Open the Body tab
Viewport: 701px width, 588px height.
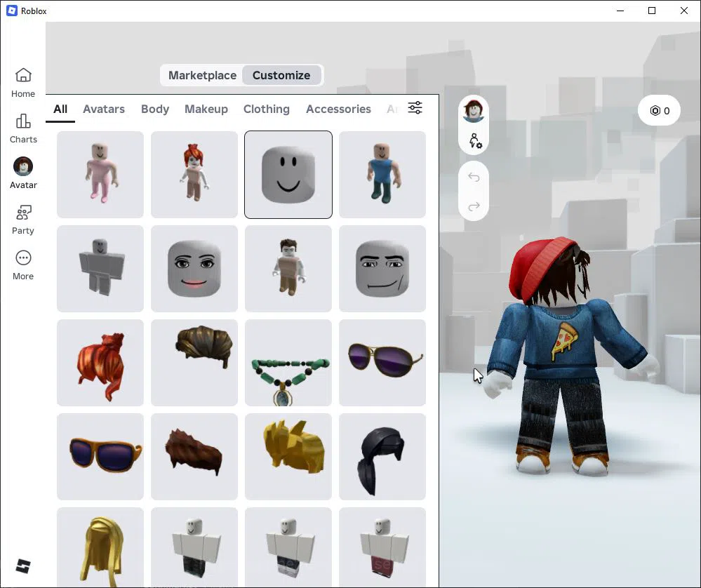(154, 109)
